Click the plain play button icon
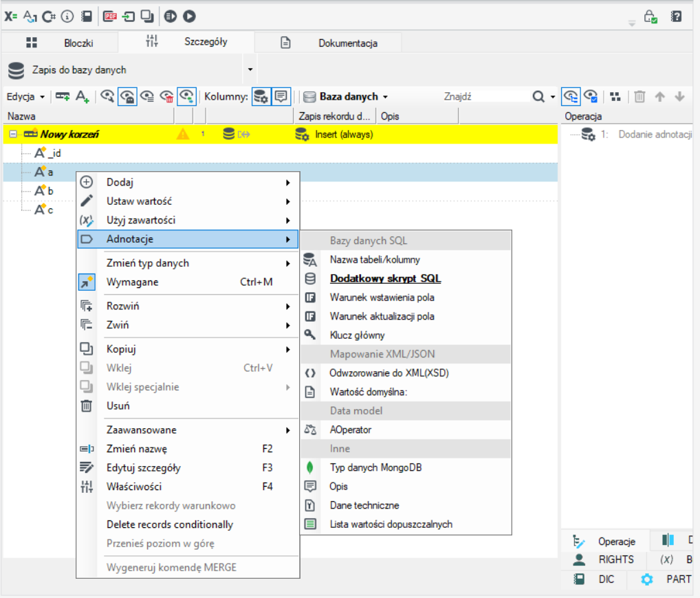 click(189, 16)
